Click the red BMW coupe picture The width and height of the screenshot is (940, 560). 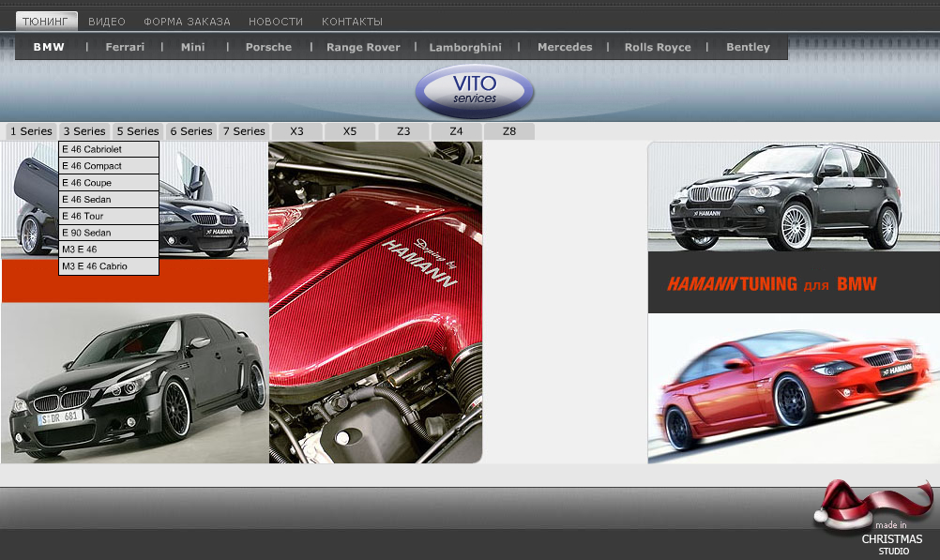(794, 388)
